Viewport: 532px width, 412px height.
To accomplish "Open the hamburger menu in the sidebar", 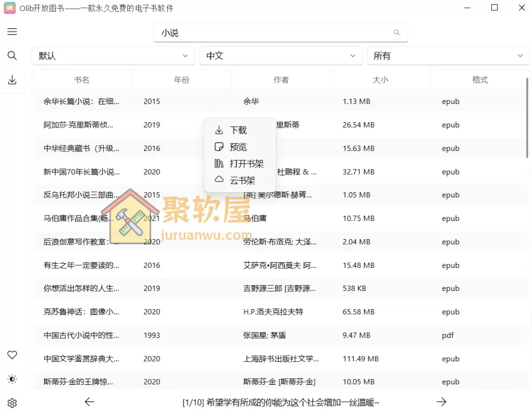I will click(12, 31).
